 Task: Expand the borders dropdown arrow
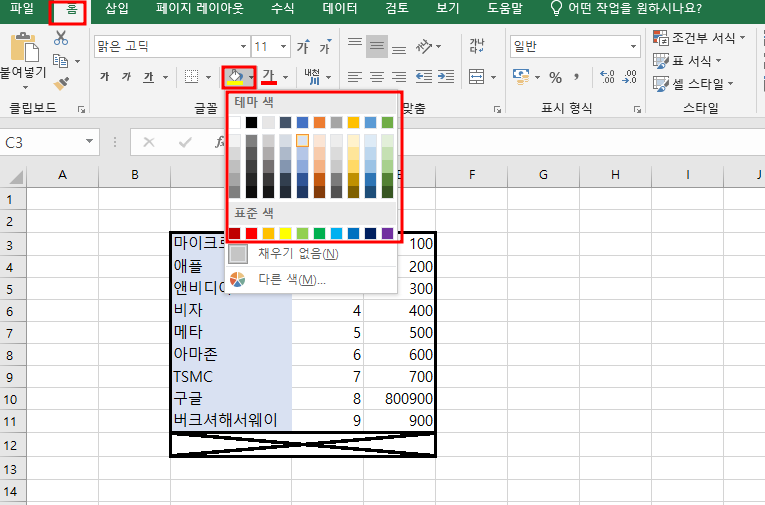pyautogui.click(x=208, y=77)
